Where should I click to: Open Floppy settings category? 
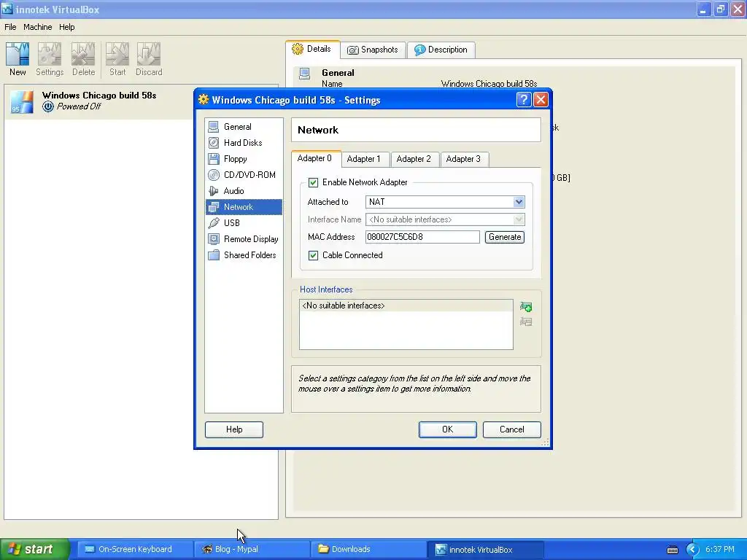tap(244, 159)
